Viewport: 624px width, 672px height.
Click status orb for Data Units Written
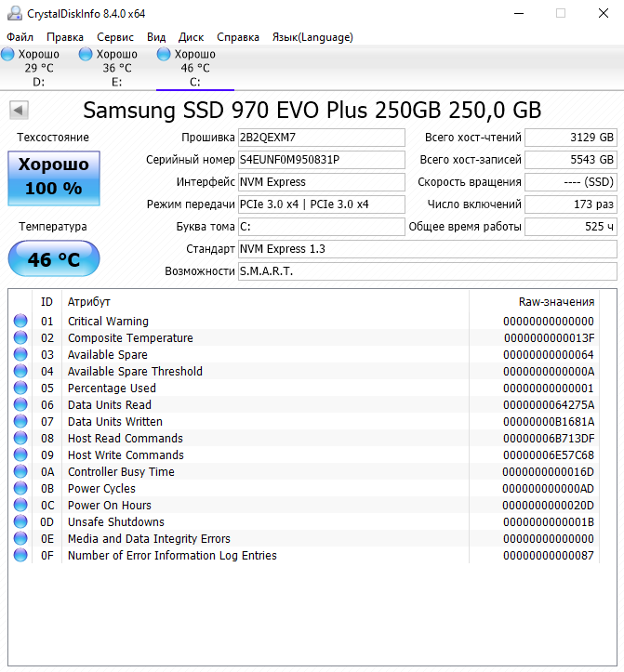pos(20,421)
